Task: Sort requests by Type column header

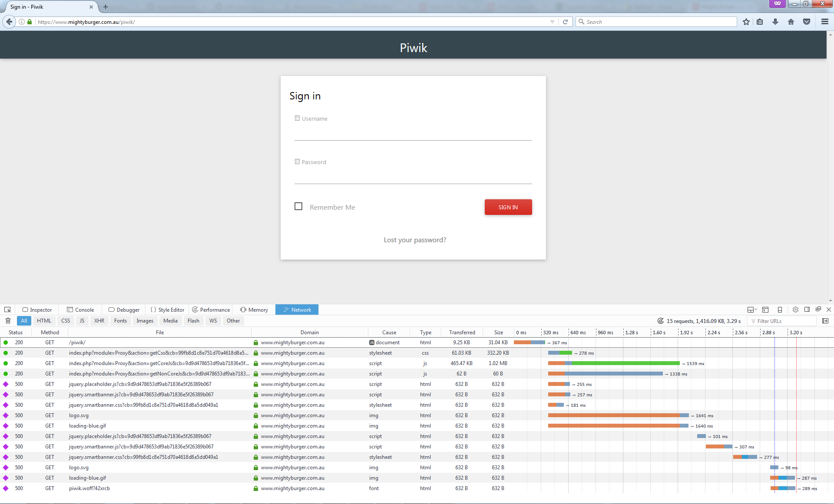Action: click(x=426, y=332)
